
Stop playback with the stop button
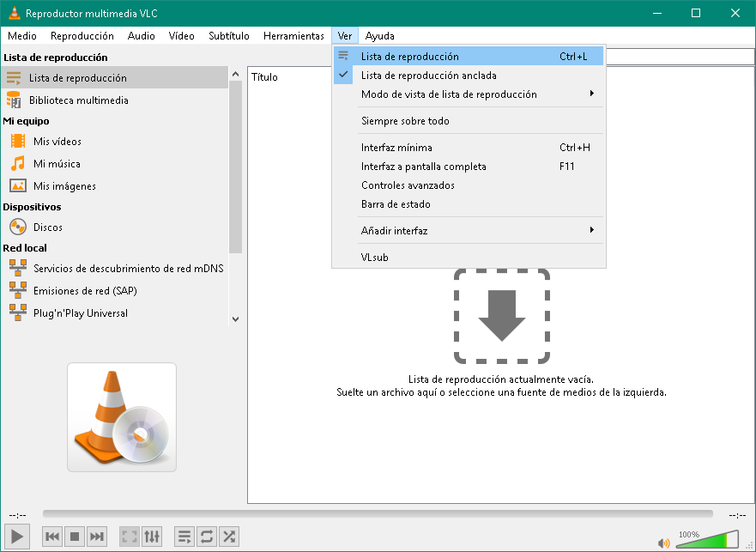(x=75, y=536)
